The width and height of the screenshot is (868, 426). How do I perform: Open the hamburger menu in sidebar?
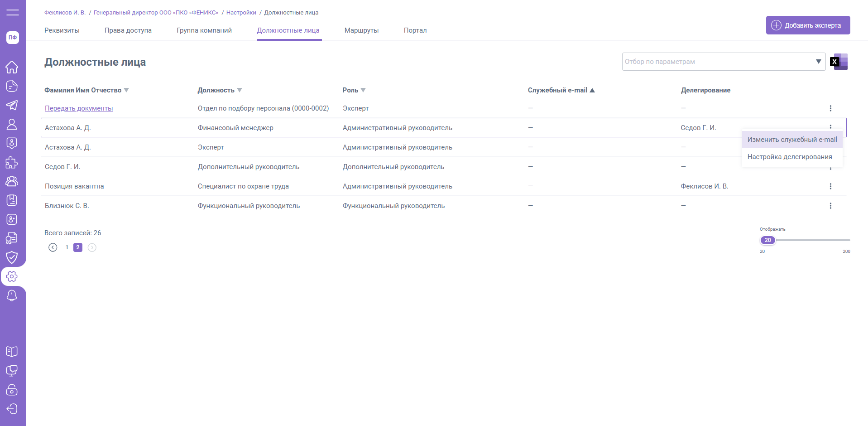tap(13, 12)
